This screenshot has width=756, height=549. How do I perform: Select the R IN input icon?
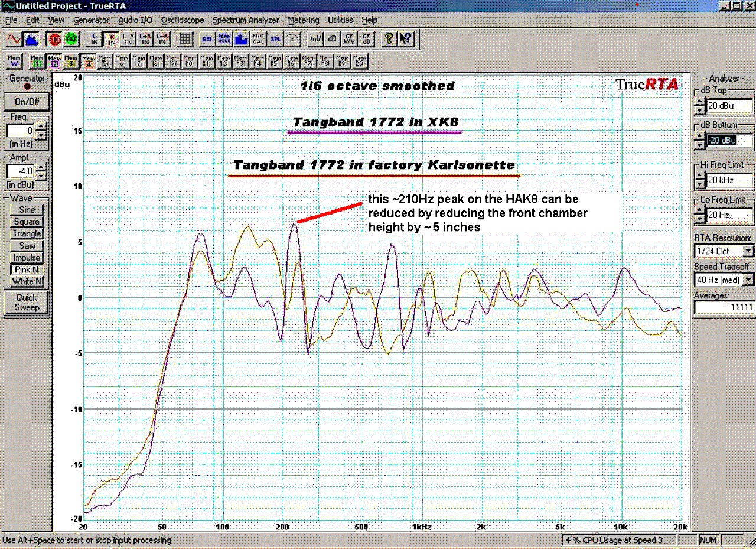click(111, 39)
